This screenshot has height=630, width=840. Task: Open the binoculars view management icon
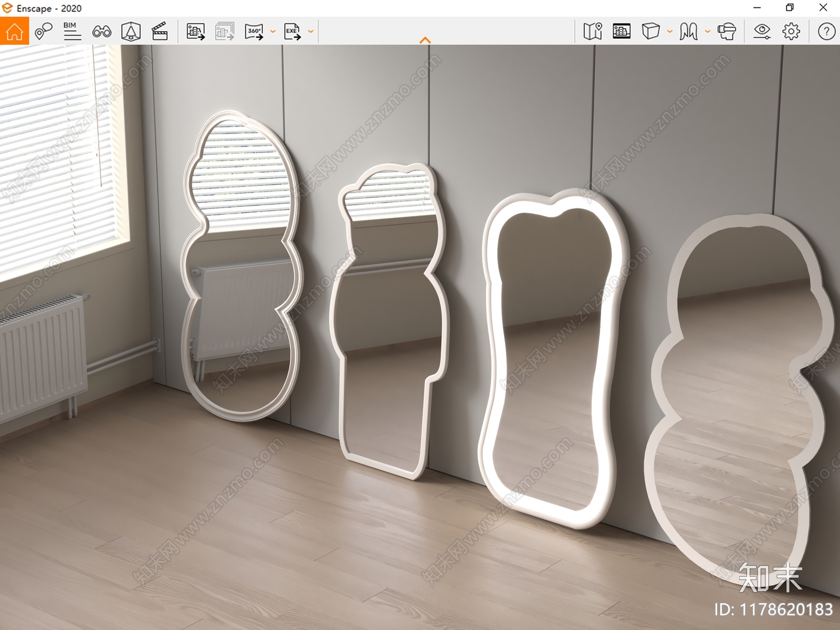point(101,31)
